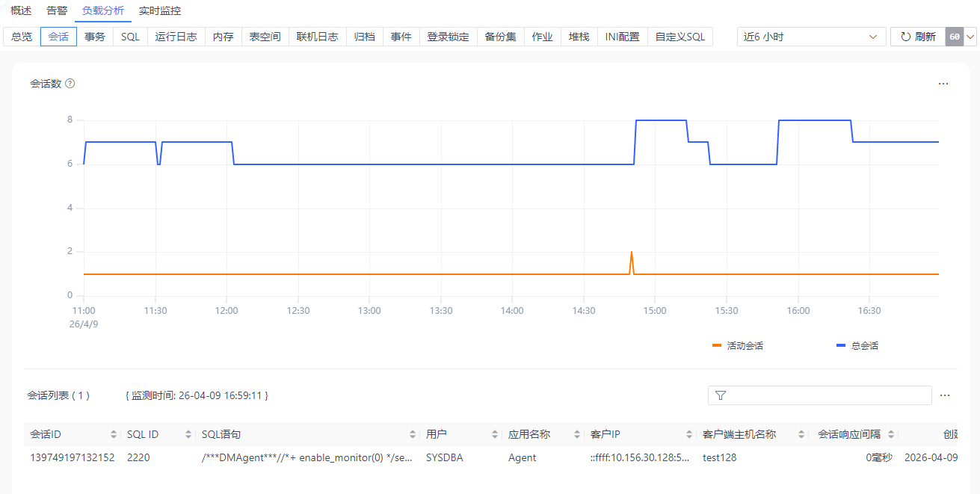This screenshot has height=494, width=980.
Task: Click SQL ID value 2220
Action: pyautogui.click(x=138, y=457)
